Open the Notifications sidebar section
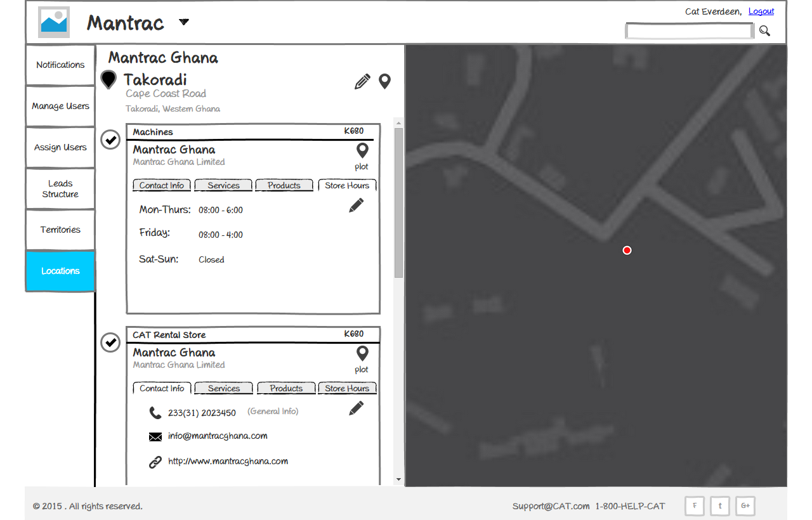 pyautogui.click(x=60, y=65)
